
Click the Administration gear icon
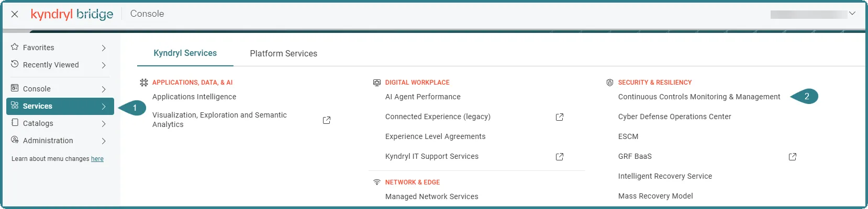coord(15,140)
